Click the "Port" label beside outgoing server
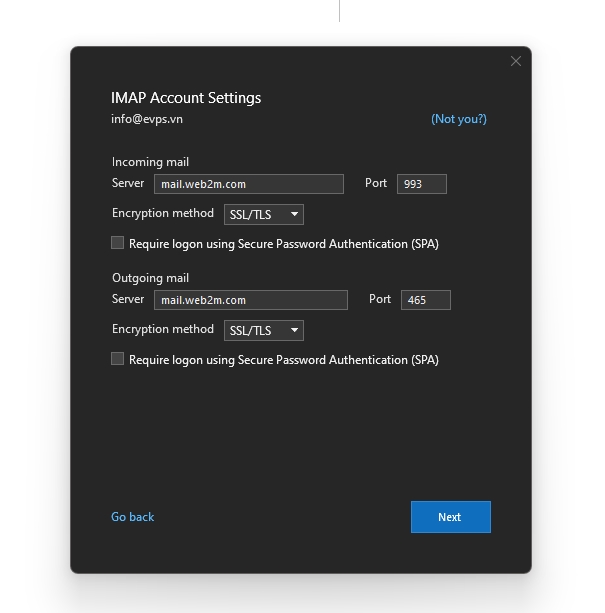The image size is (605, 613). coord(380,299)
